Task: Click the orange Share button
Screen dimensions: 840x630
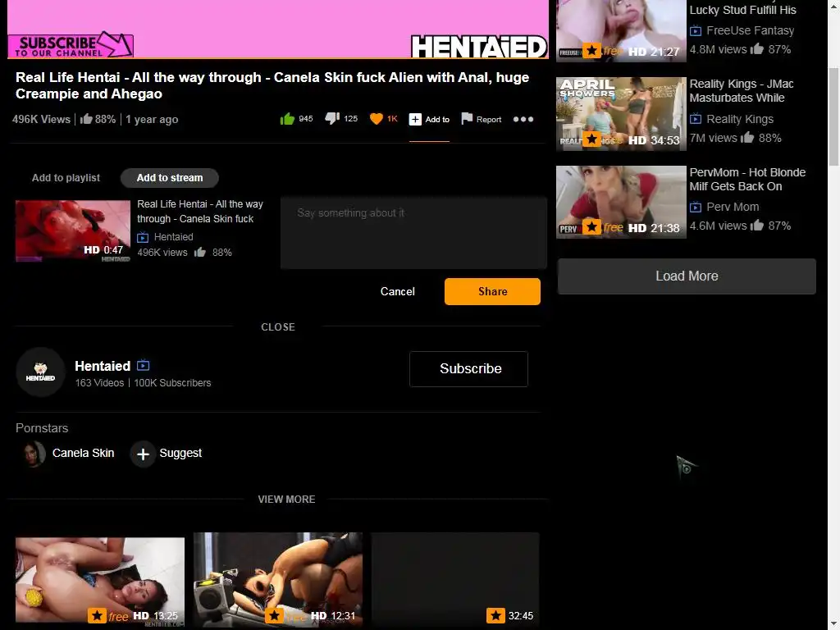Action: click(492, 291)
